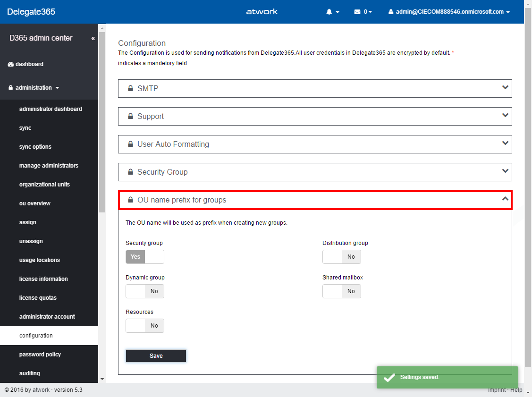
Task: Enable the Distribution group toggle
Action: pyautogui.click(x=341, y=257)
